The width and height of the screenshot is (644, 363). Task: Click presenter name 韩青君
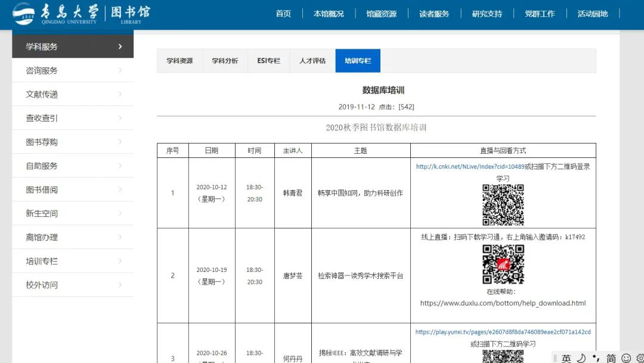[x=292, y=193]
